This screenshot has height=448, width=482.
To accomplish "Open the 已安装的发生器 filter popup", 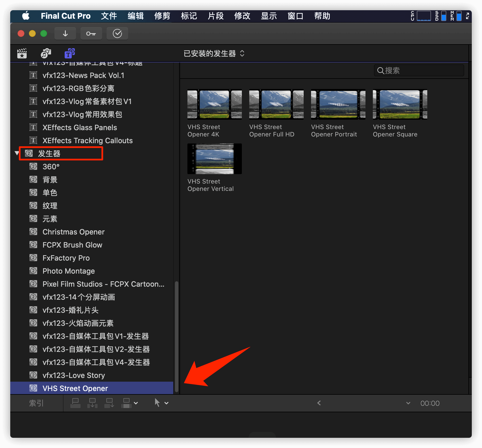I will coord(214,53).
